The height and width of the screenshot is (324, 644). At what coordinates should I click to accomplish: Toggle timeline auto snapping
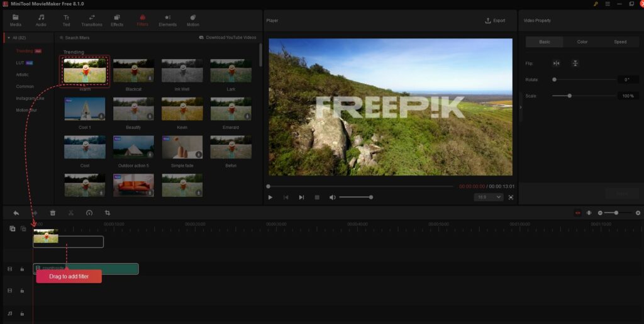578,213
